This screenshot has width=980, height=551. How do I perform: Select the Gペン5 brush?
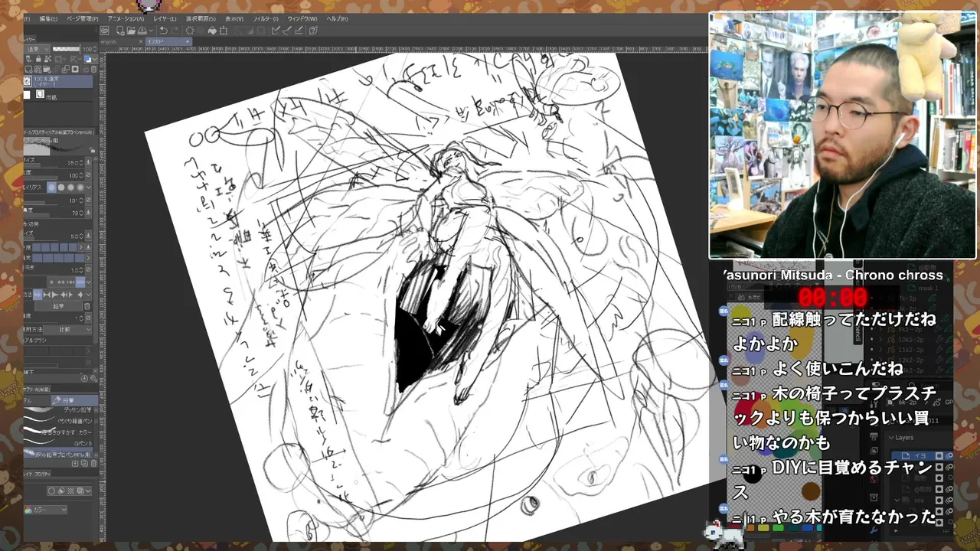57,443
